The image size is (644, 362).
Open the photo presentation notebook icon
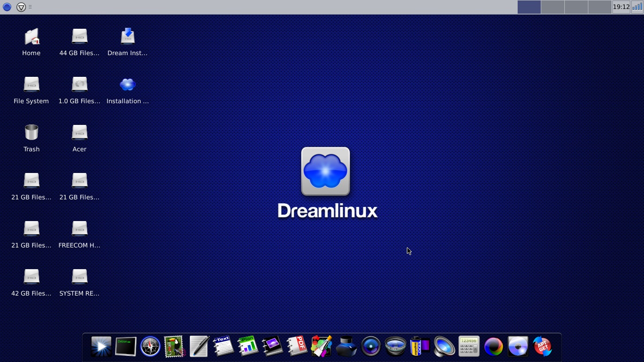[x=272, y=346]
